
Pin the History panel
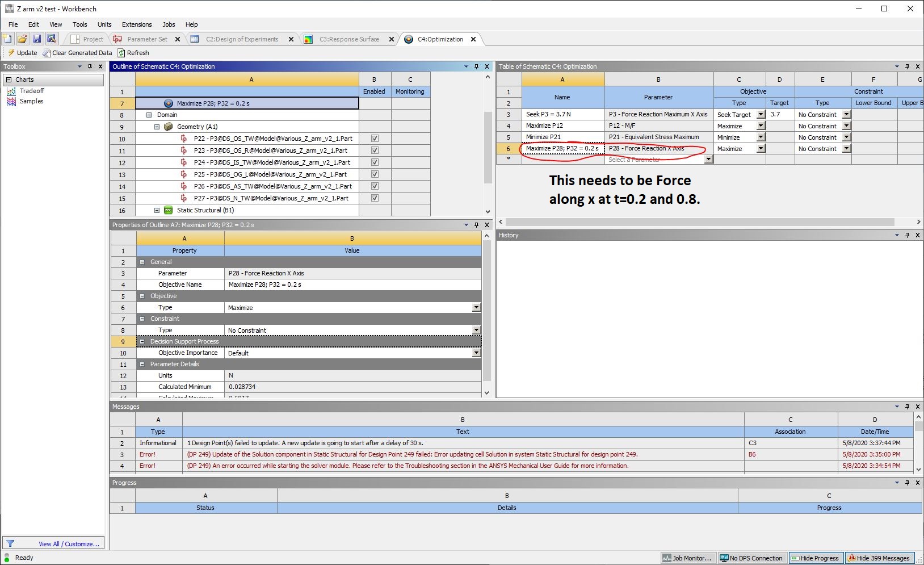pyautogui.click(x=908, y=235)
